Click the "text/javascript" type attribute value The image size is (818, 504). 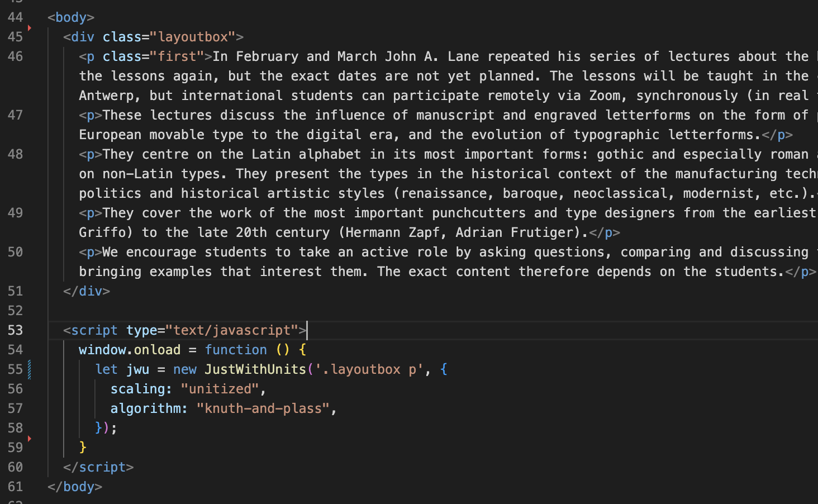(232, 330)
